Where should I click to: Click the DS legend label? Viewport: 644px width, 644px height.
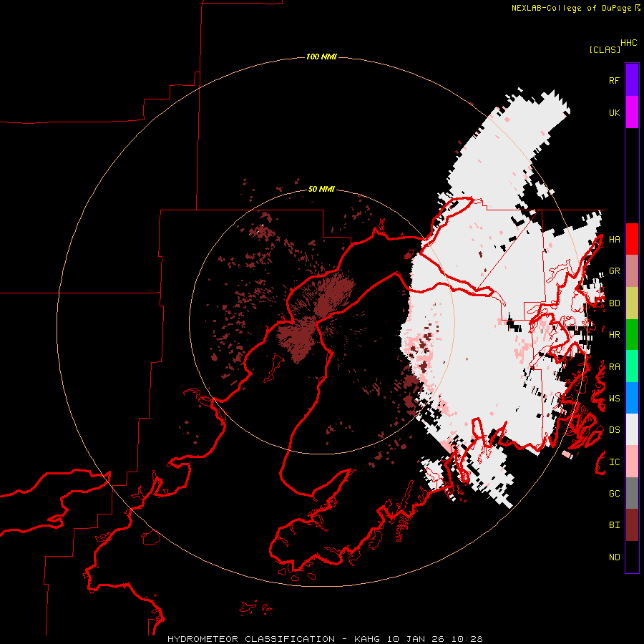tap(614, 430)
